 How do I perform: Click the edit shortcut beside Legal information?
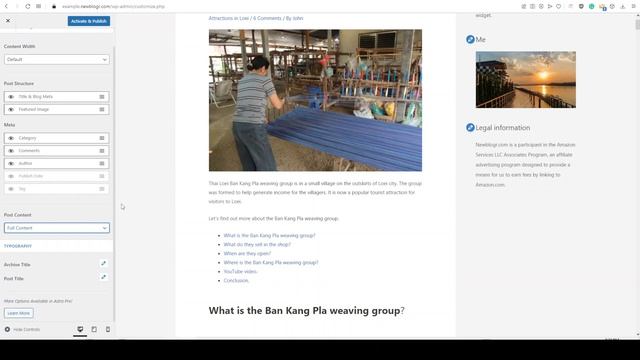tap(470, 127)
